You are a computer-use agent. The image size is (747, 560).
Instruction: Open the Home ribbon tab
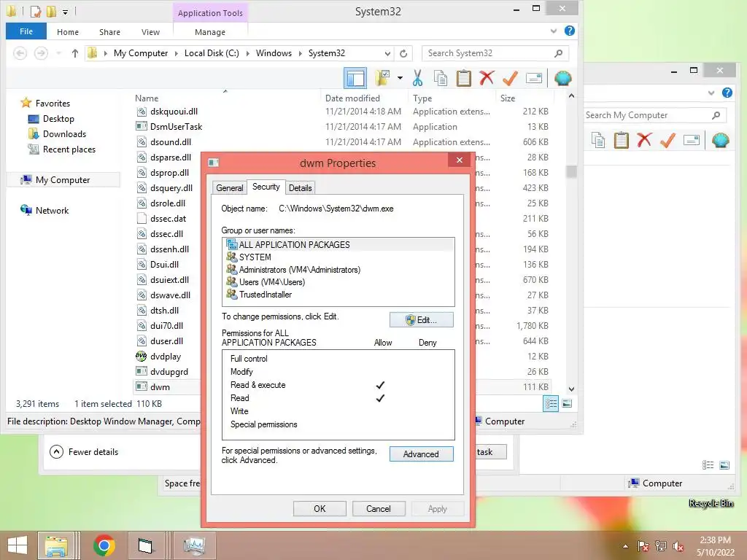pos(68,32)
